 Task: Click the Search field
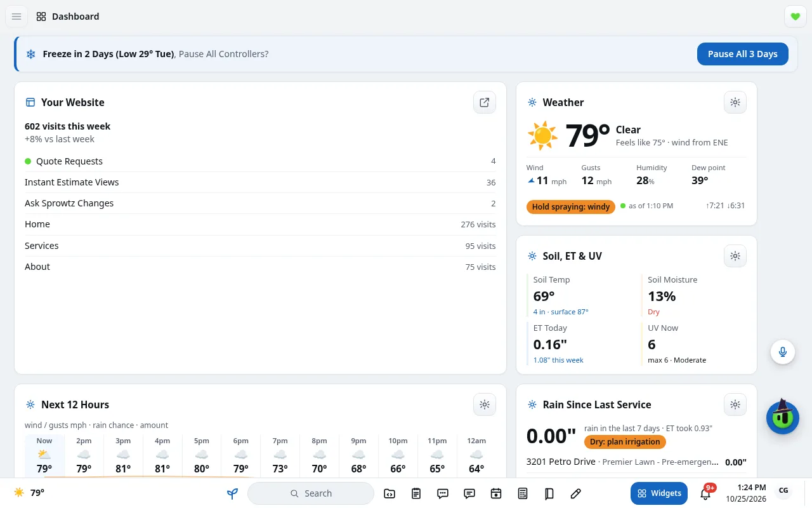point(311,493)
